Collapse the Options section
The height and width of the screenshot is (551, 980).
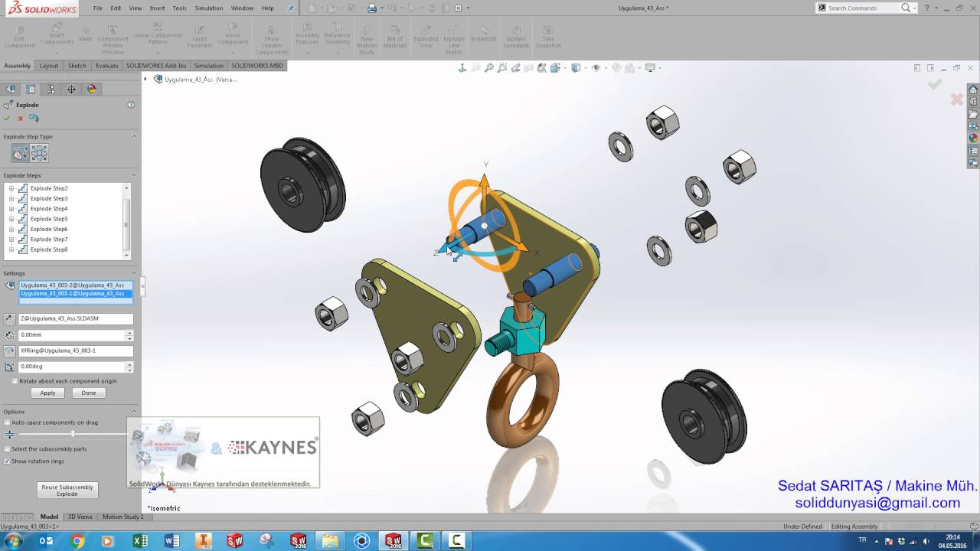tap(134, 412)
